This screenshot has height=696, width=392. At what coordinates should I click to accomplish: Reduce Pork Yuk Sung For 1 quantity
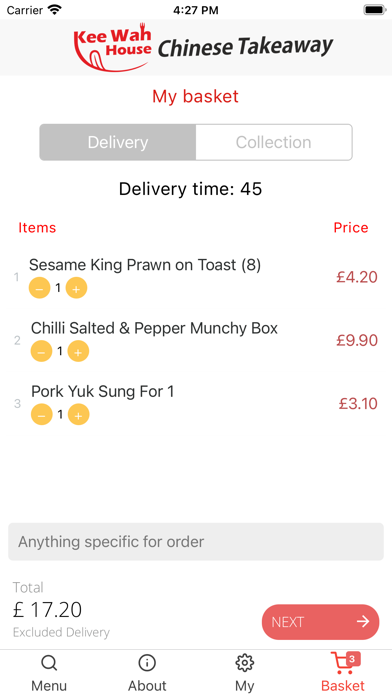[41, 415]
